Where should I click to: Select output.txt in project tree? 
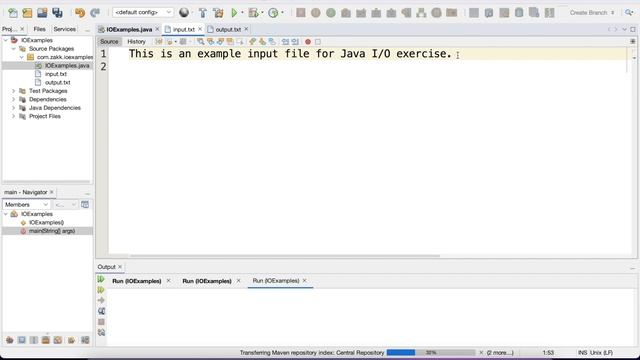point(57,82)
